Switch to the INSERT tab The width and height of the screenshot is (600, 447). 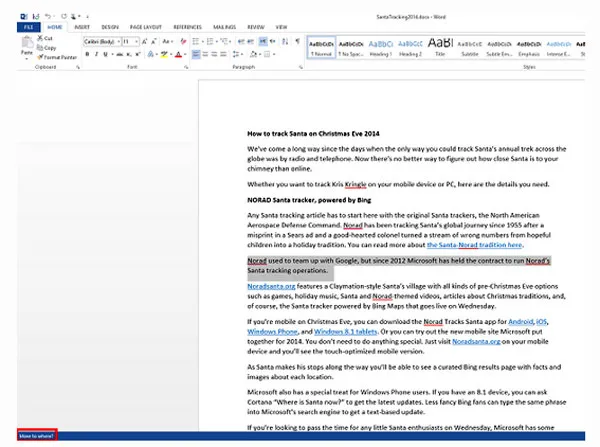[x=82, y=27]
